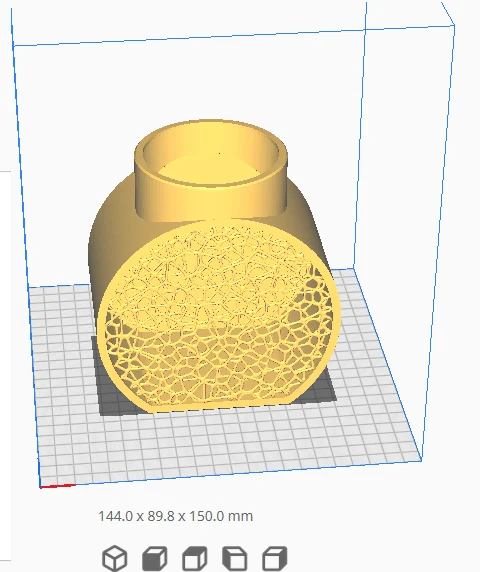Screen dimensions: 480x572
Task: Click the 144.0 x 89.8 x 150.0 mm dimensions label
Action: click(x=175, y=516)
